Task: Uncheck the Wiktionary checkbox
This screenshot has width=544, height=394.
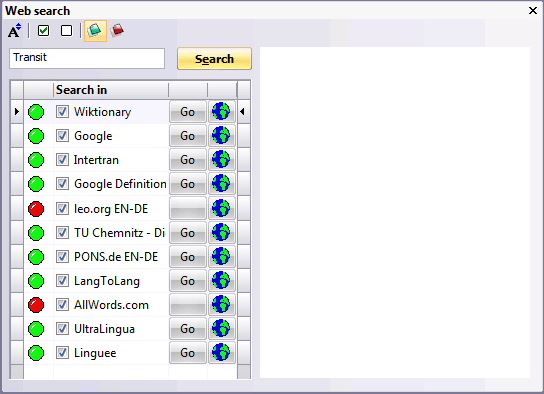Action: click(62, 112)
